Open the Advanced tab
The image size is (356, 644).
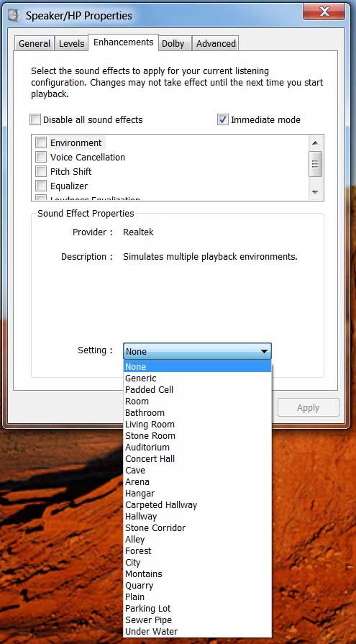coord(216,44)
